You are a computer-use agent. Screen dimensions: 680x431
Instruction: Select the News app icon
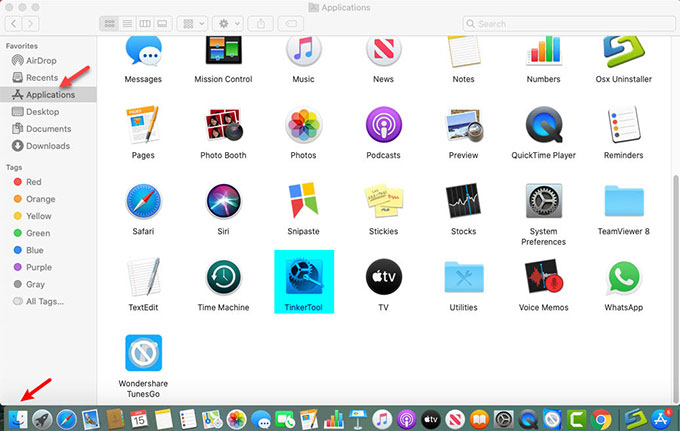pos(383,51)
